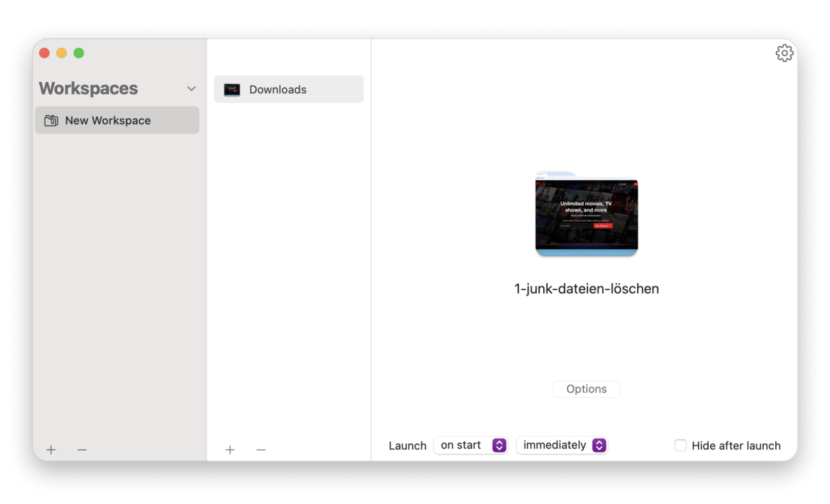The height and width of the screenshot is (504, 830).
Task: Click the large folder preview thumbnail
Action: point(586,214)
